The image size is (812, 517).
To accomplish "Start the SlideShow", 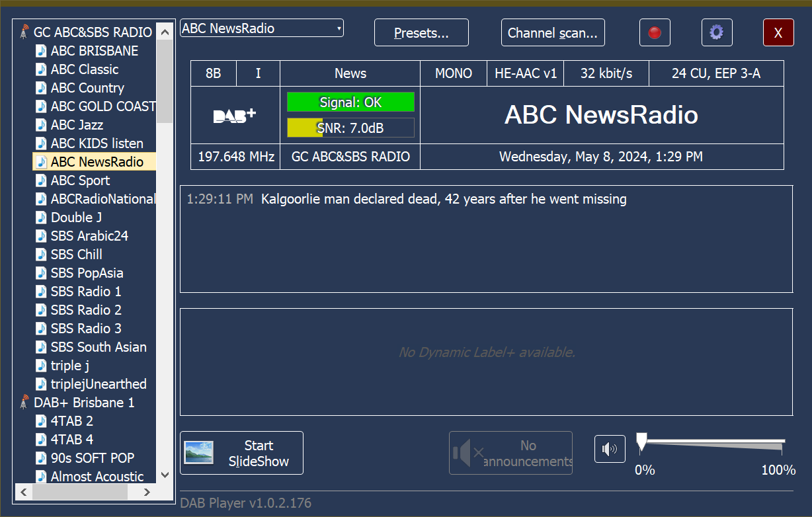I will [x=241, y=453].
